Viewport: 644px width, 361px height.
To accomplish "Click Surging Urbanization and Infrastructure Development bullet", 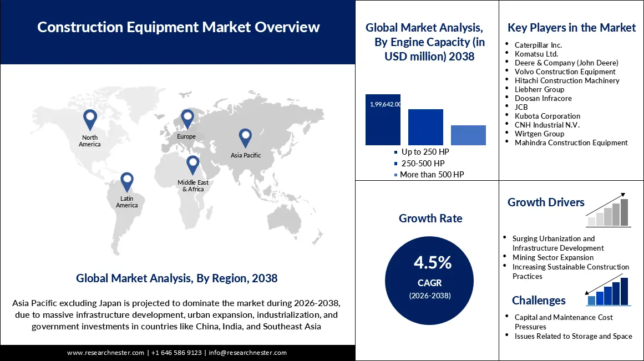I will (x=558, y=243).
